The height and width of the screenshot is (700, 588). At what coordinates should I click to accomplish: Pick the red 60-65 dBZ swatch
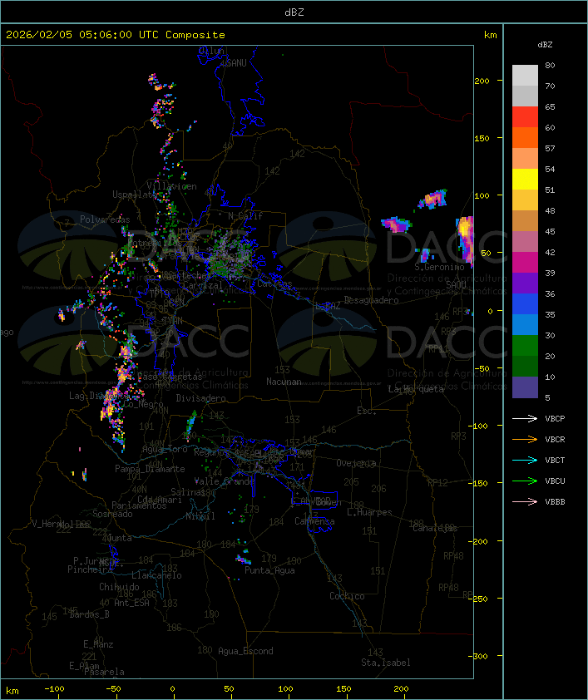(x=525, y=117)
